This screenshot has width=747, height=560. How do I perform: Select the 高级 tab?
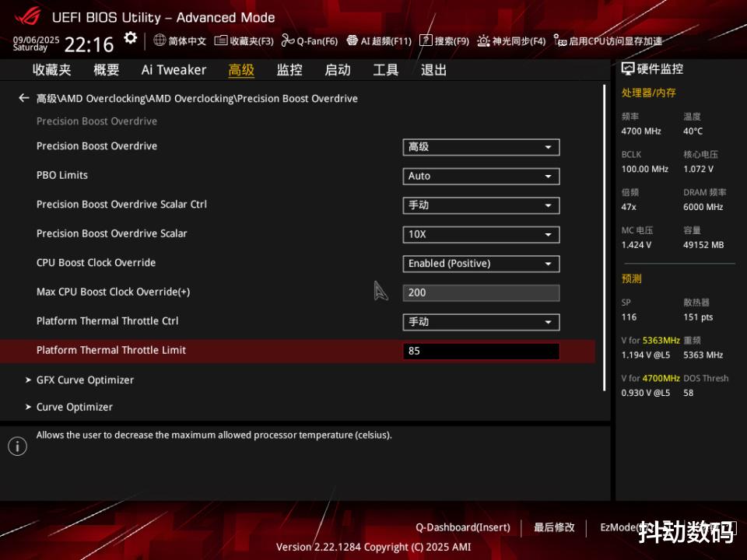point(241,70)
